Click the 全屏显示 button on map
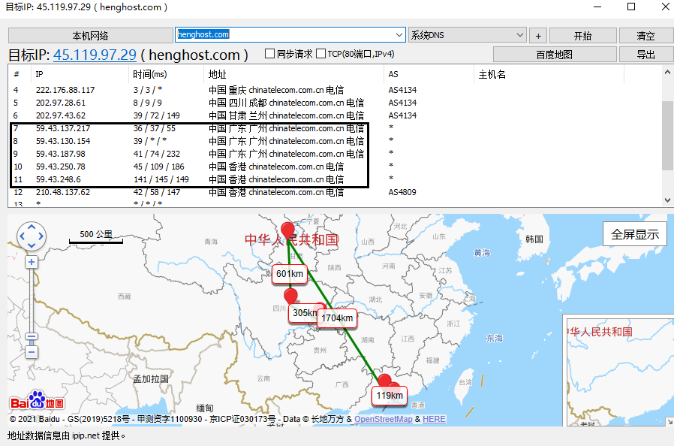Image resolution: width=674 pixels, height=448 pixels. tap(635, 234)
